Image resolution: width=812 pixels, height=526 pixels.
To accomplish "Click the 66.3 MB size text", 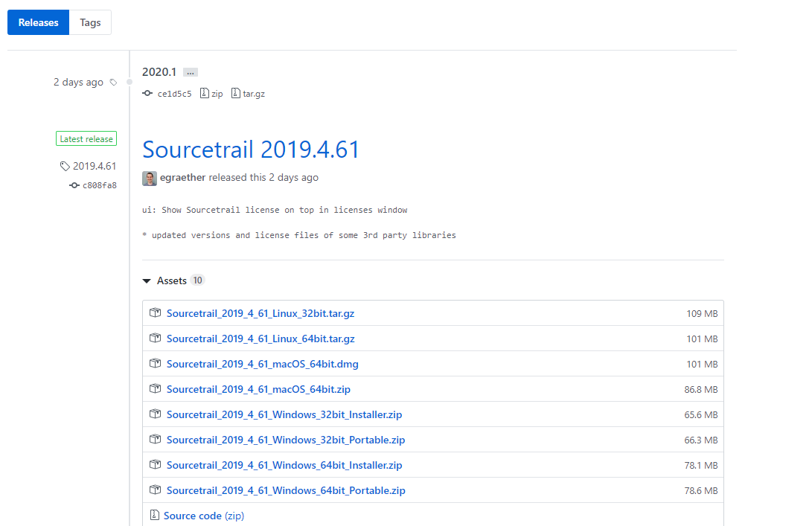I will pos(701,440).
